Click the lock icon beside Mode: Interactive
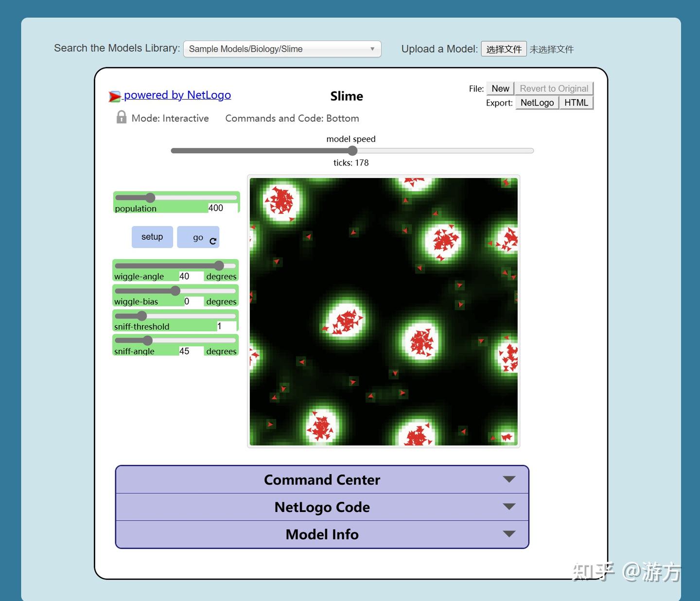This screenshot has width=700, height=601. click(122, 117)
